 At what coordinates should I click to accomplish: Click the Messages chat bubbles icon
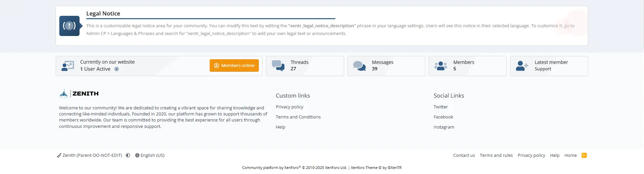360,66
